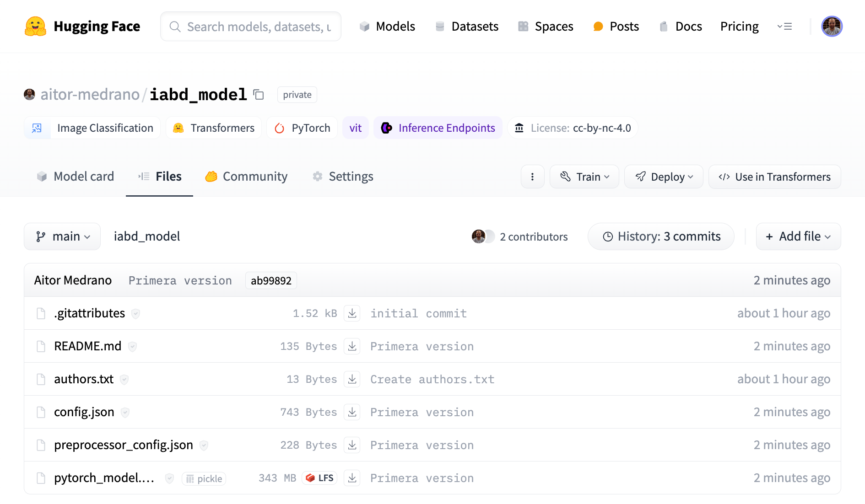Open the Add file dropdown

[798, 236]
